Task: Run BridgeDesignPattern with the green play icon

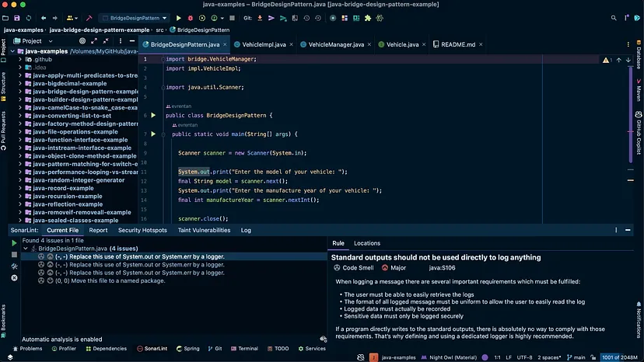Action: 178,18
